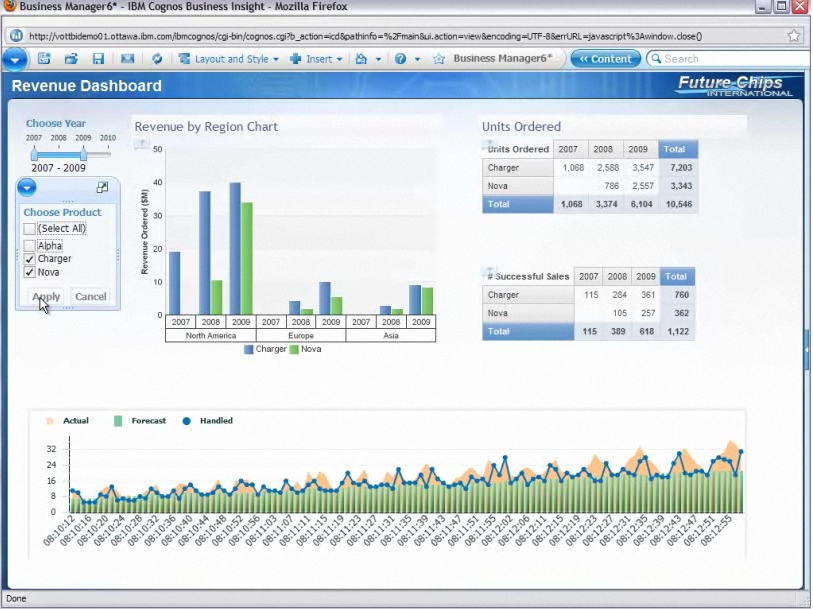The height and width of the screenshot is (609, 813).
Task: Uncheck the Nova product checkbox
Action: (x=30, y=272)
